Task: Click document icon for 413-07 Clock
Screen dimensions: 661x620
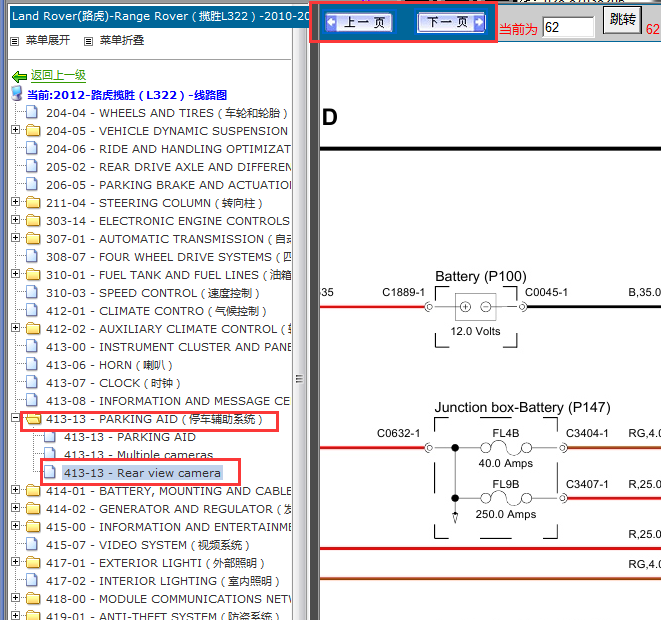Action: 32,382
